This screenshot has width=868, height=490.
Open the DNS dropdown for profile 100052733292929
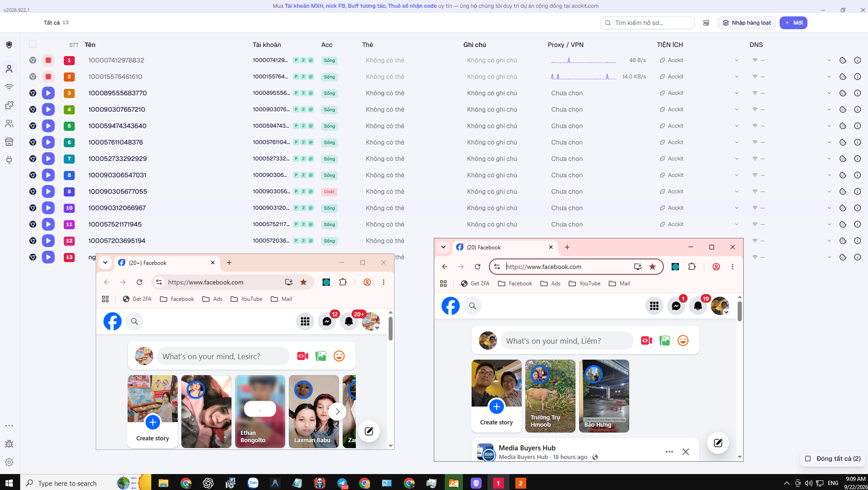829,159
